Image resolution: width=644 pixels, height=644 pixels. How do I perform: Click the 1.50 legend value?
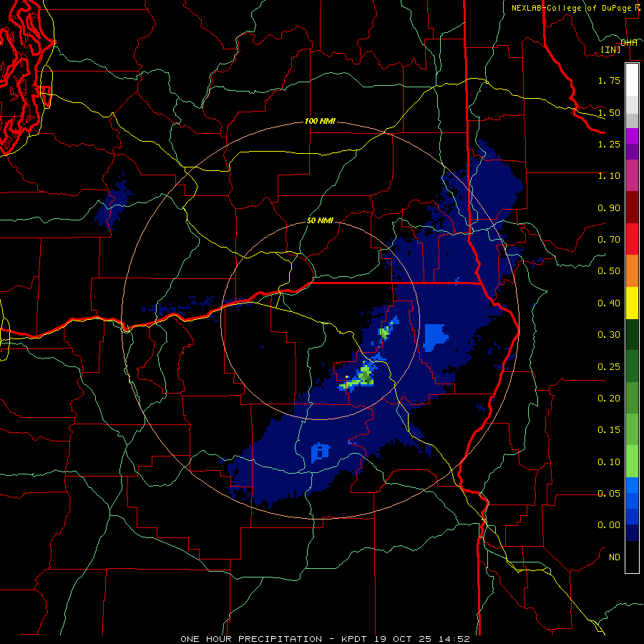pyautogui.click(x=609, y=112)
